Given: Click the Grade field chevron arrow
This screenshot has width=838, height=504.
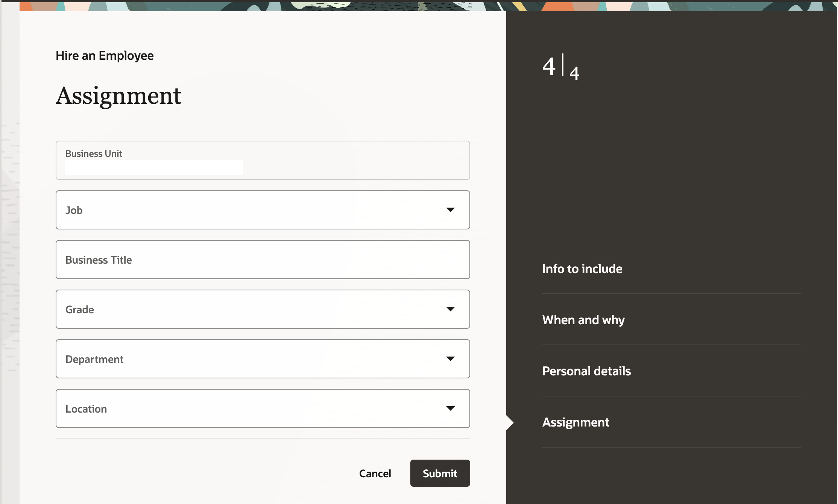Looking at the screenshot, I should (x=451, y=309).
